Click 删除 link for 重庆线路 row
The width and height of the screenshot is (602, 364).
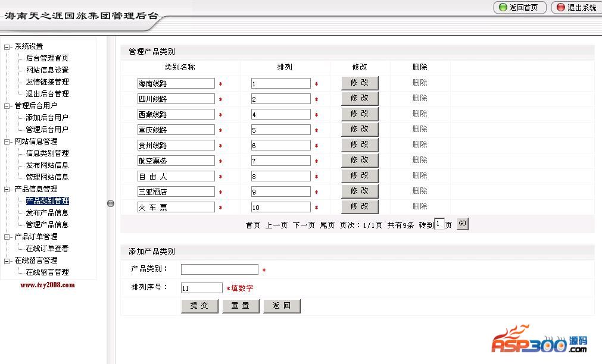tap(420, 129)
